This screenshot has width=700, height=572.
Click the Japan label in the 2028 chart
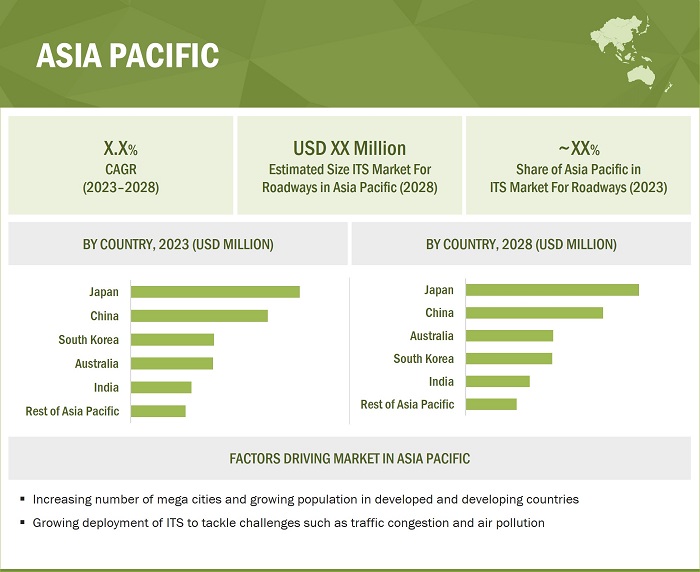click(438, 290)
